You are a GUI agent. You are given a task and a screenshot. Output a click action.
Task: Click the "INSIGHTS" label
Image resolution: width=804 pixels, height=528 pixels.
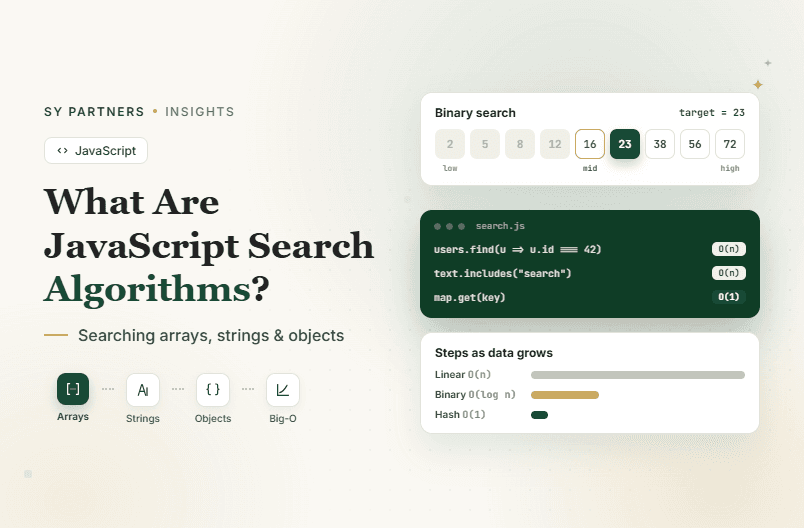coord(200,112)
